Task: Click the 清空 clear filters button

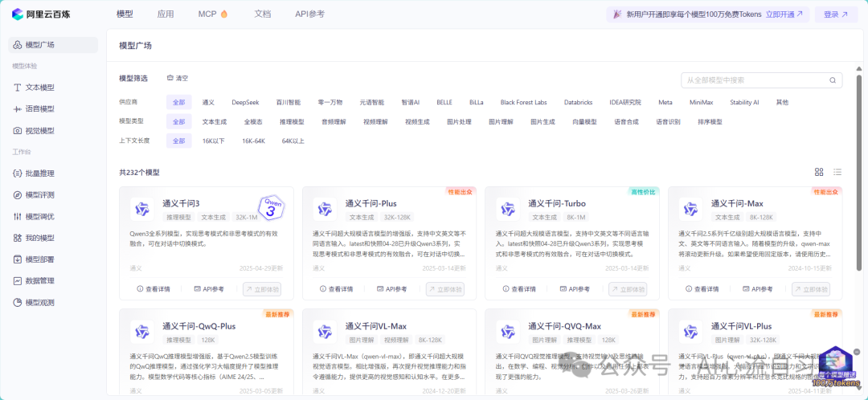Action: pyautogui.click(x=178, y=78)
